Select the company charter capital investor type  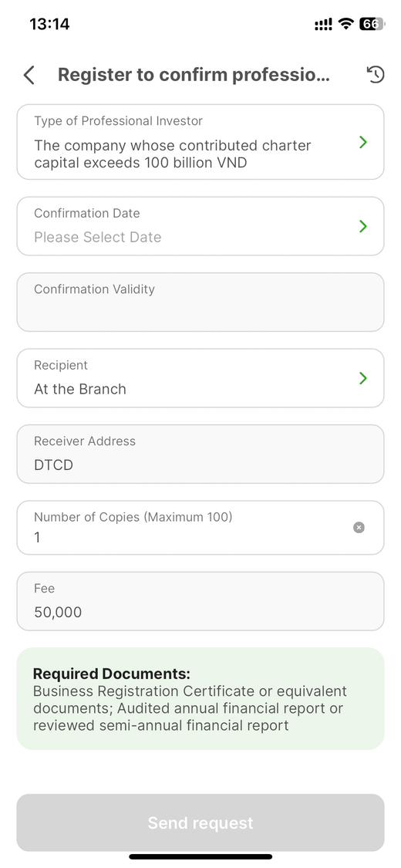[x=200, y=142]
